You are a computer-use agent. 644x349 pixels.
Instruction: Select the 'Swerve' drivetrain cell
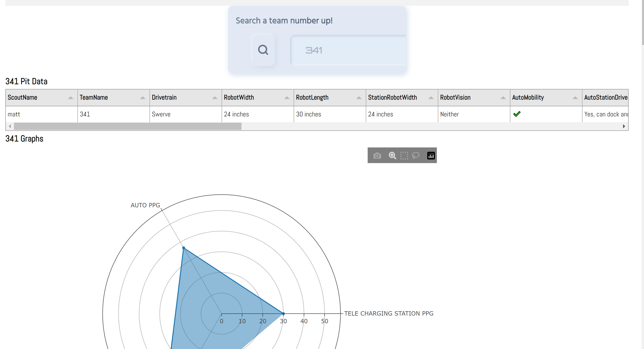coord(186,114)
